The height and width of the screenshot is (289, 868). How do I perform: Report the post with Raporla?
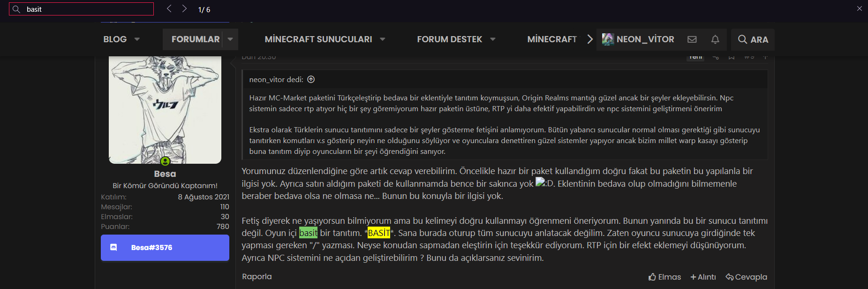[257, 277]
